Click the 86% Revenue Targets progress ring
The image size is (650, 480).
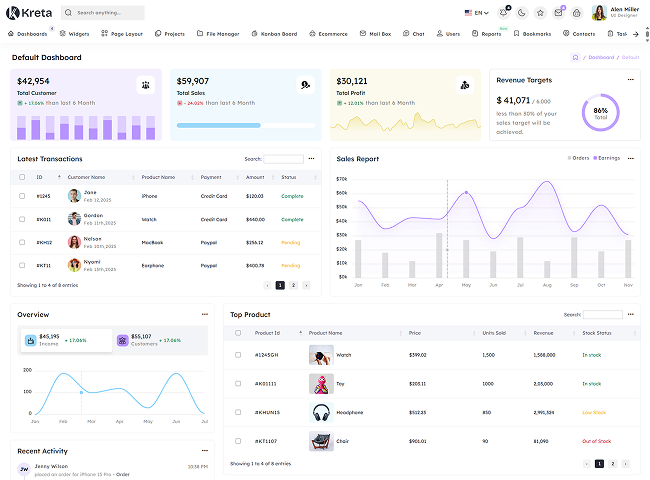point(600,112)
